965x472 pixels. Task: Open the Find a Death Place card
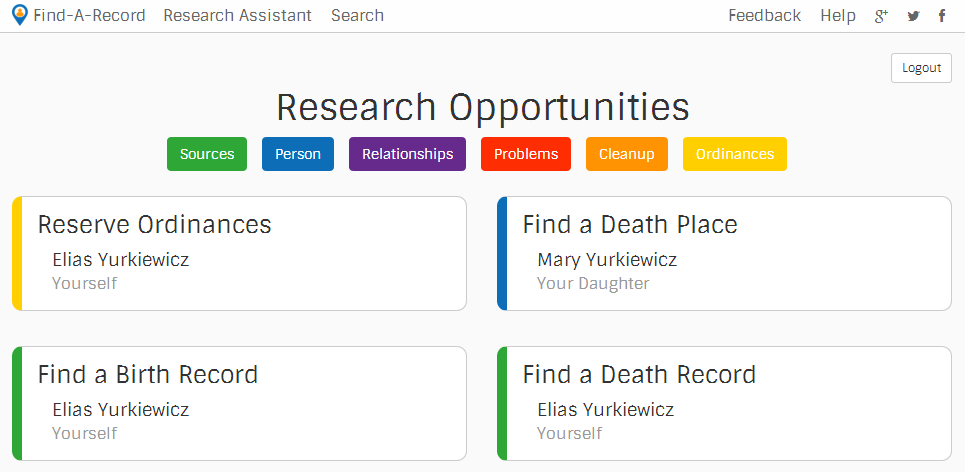[725, 253]
